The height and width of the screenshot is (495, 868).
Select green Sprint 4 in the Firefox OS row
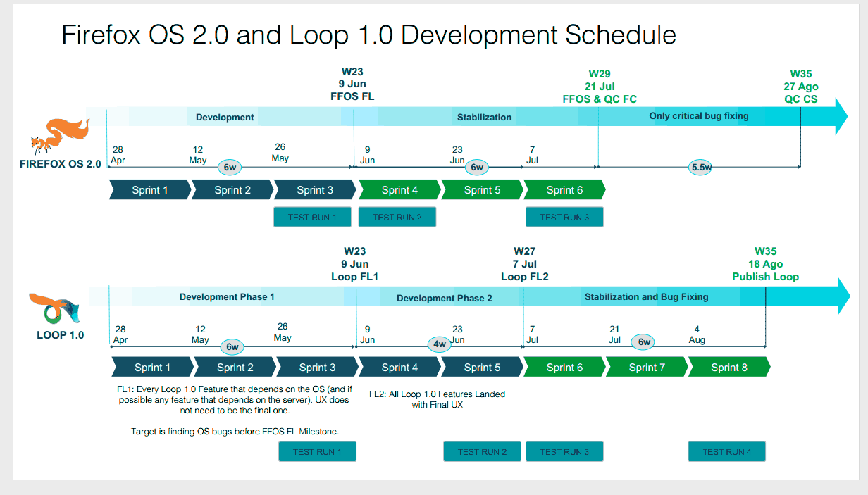[399, 190]
